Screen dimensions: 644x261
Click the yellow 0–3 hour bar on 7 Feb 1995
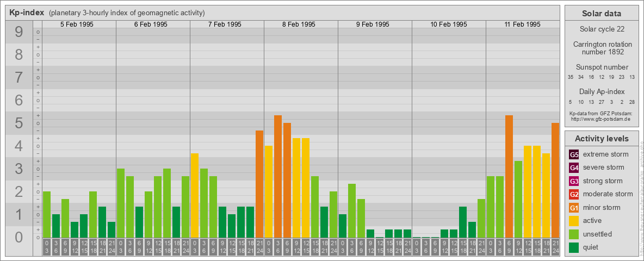(195, 195)
